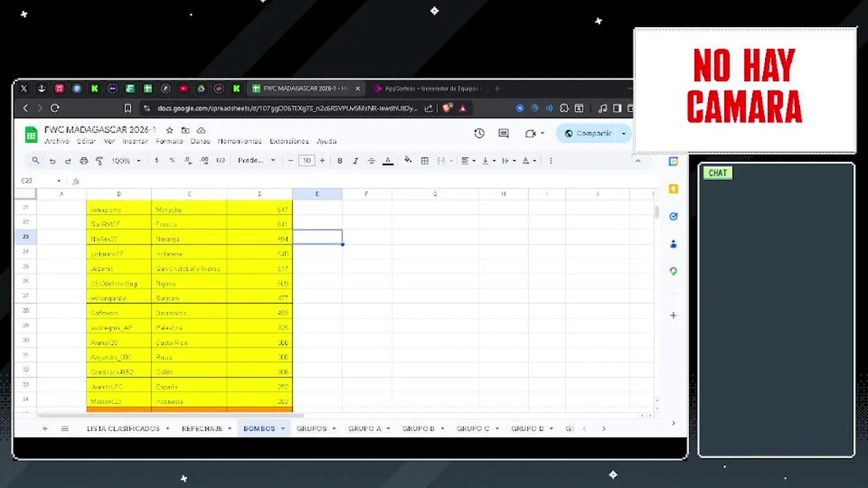868x488 pixels.
Task: Open the fill color picker
Action: 408,161
